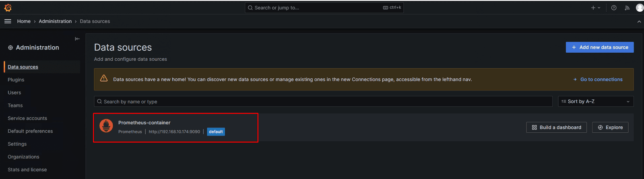Open Users in the Administration sidebar

coord(14,93)
